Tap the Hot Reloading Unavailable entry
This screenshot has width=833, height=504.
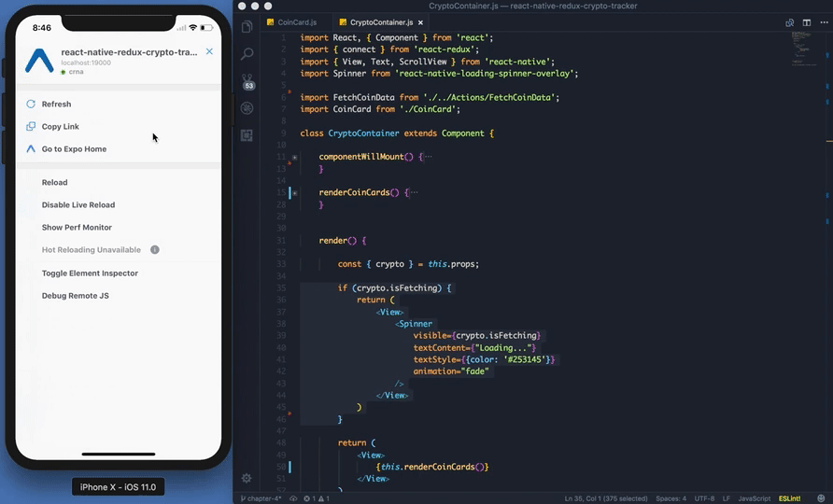coord(118,249)
